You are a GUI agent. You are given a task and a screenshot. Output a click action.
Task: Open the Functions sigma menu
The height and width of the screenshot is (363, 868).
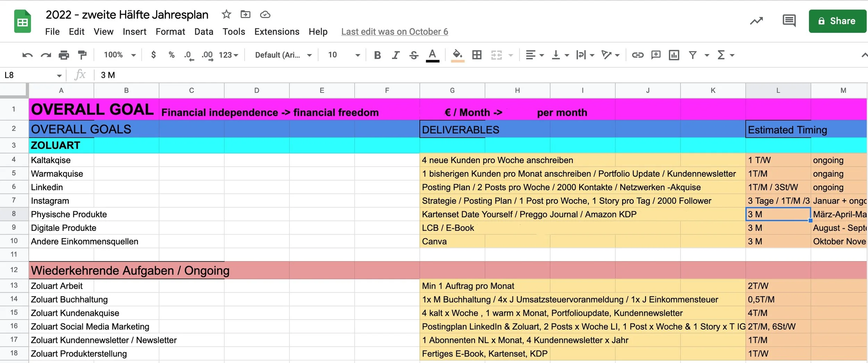tap(726, 55)
